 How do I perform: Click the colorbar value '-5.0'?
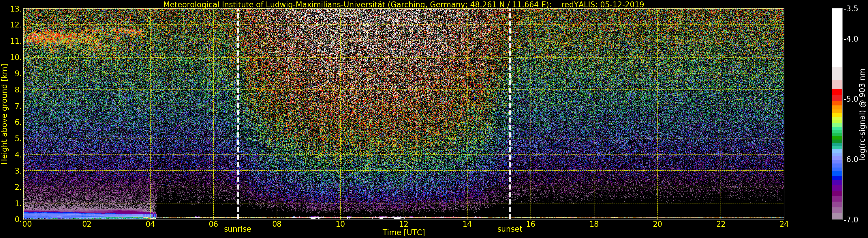pos(851,99)
